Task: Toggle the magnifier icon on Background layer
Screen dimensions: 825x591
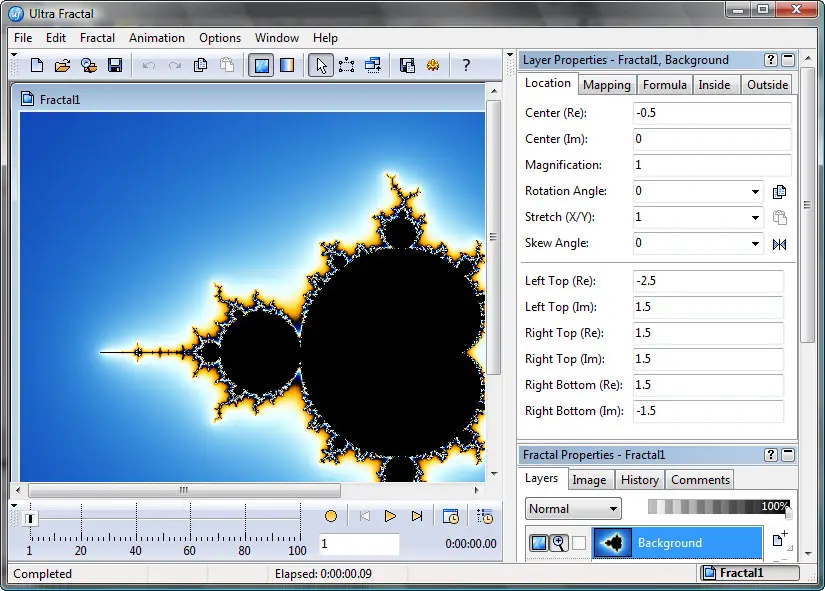Action: [x=558, y=543]
